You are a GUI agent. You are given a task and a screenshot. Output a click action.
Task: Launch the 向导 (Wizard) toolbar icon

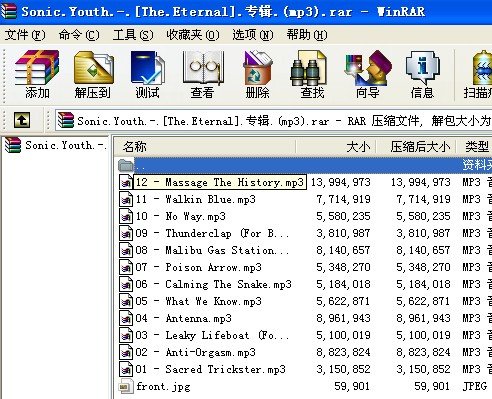pos(368,68)
